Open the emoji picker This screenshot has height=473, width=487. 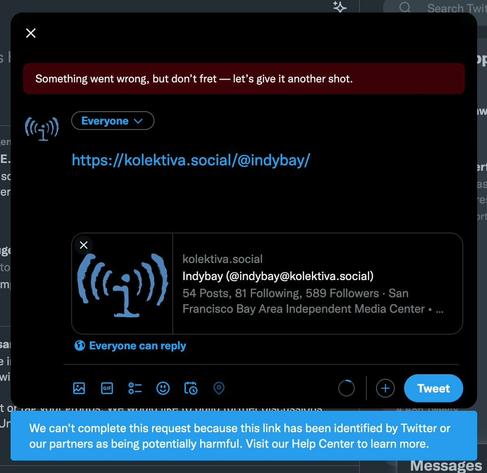(x=163, y=388)
